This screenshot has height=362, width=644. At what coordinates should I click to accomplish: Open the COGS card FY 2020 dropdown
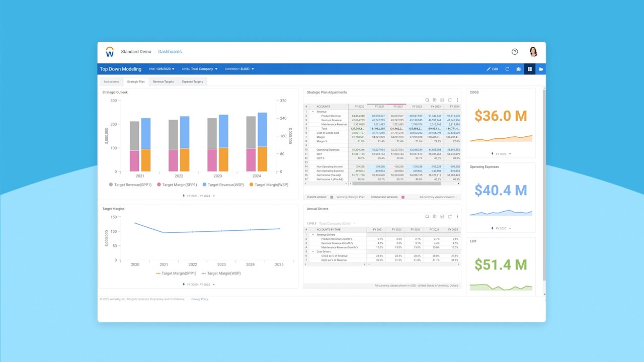(x=501, y=154)
